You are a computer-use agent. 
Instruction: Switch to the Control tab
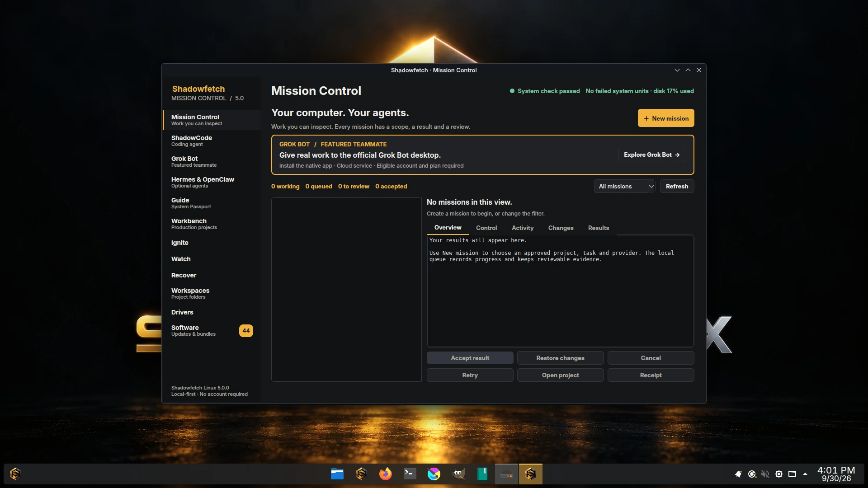click(x=486, y=228)
